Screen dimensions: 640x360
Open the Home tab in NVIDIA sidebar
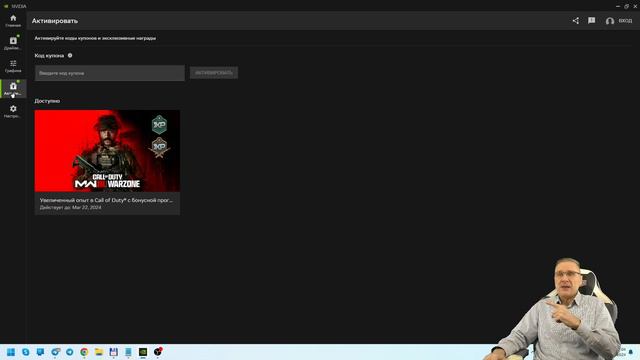click(13, 21)
